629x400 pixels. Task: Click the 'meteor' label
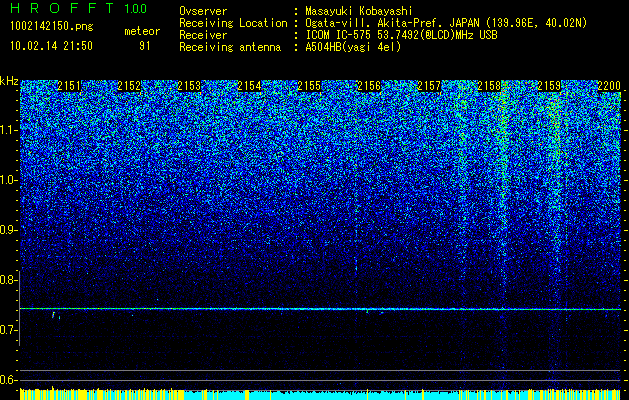pos(142,31)
